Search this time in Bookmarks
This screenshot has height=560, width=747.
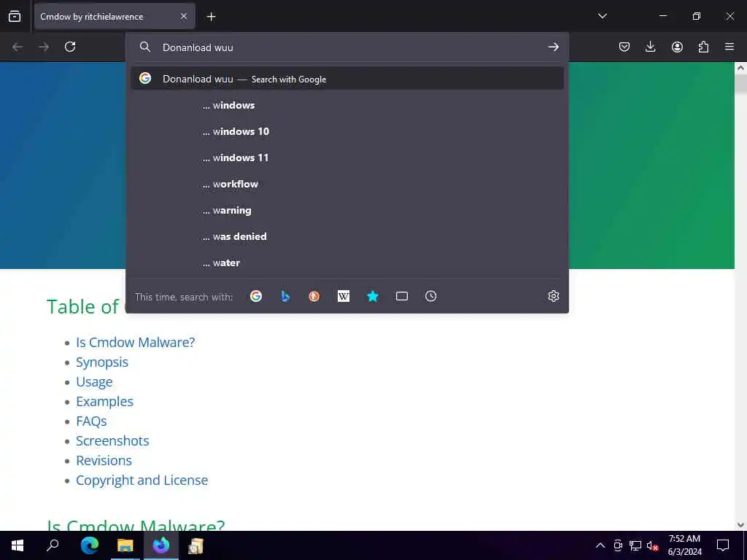tap(373, 296)
